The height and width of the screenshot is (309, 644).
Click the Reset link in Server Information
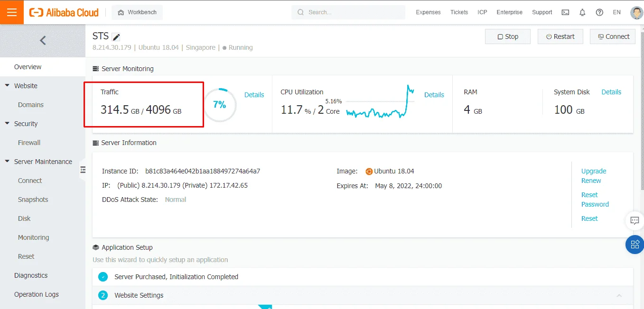coord(589,218)
